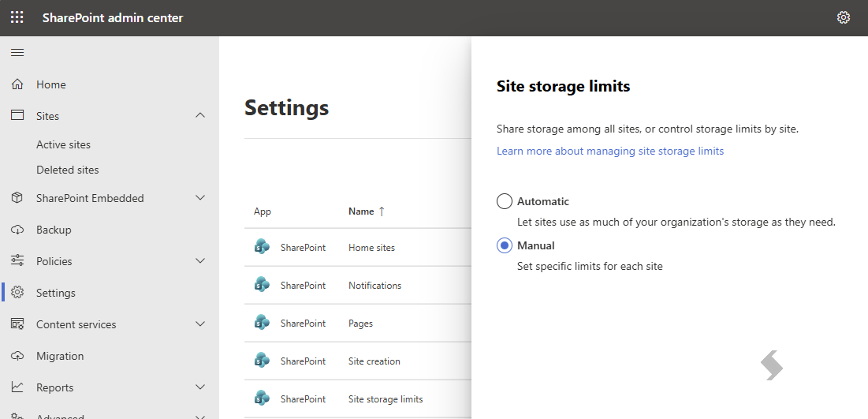The width and height of the screenshot is (868, 419).
Task: Click the Settings page heading
Action: [287, 107]
